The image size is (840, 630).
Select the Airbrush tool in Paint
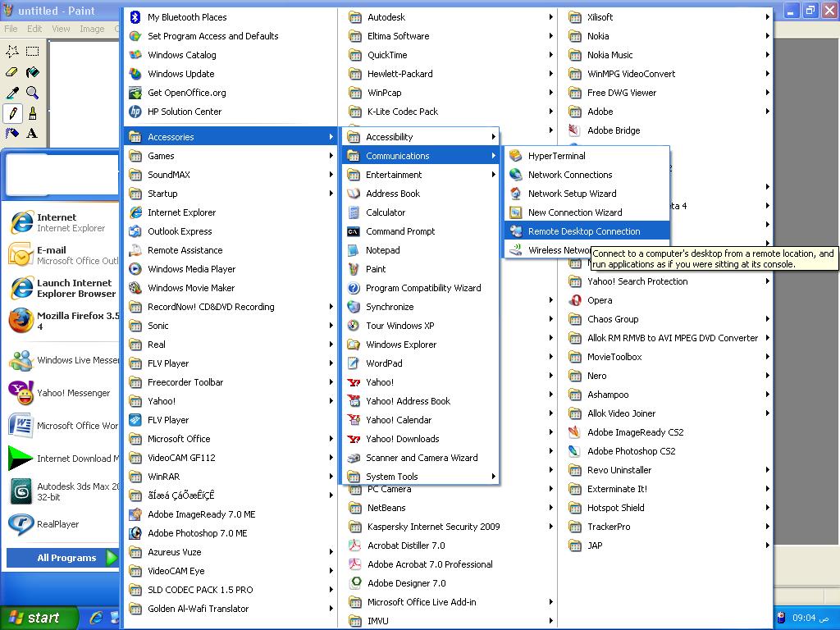pos(12,134)
